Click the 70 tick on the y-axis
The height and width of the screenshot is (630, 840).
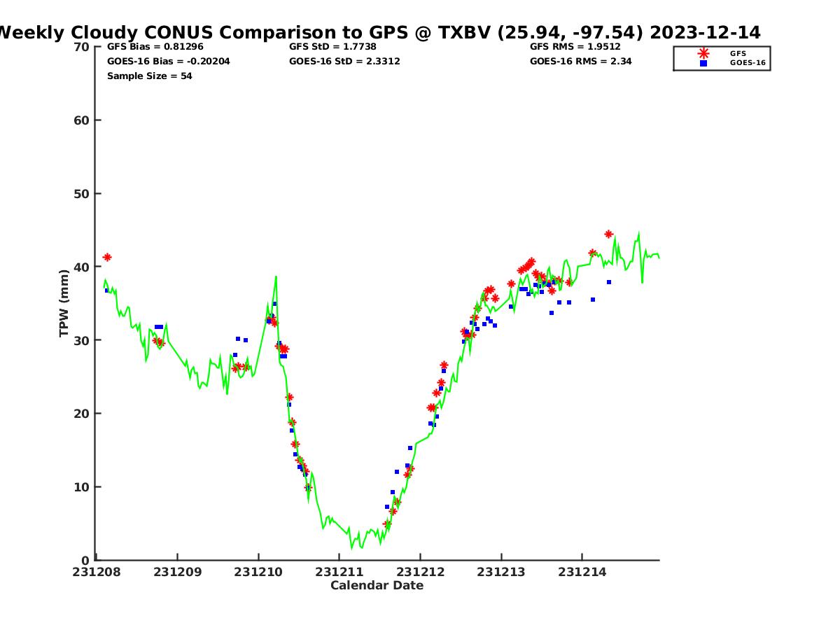81,47
